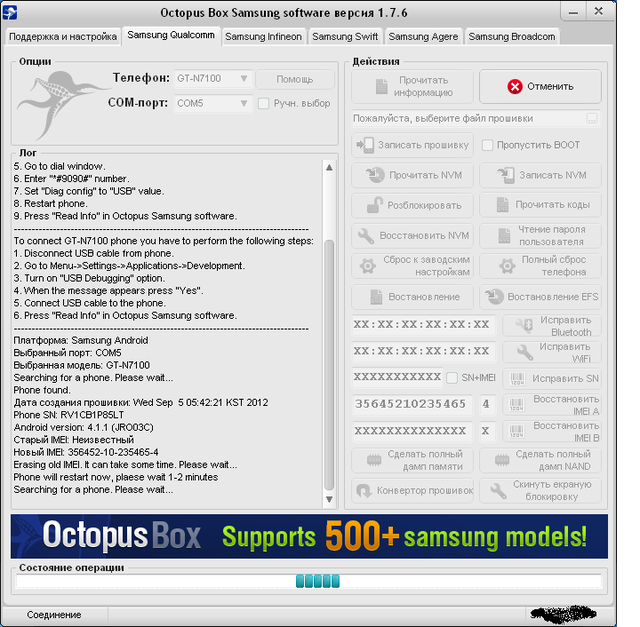Click the firmware converter icon

tap(364, 490)
